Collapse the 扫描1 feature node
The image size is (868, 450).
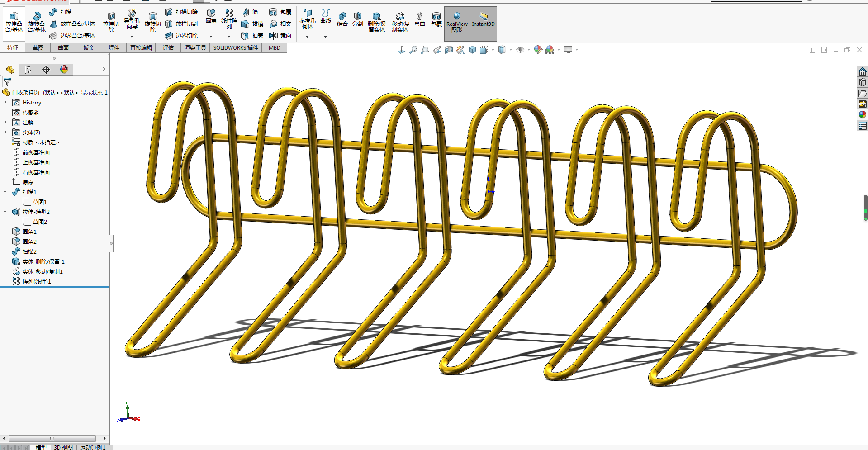[x=5, y=192]
